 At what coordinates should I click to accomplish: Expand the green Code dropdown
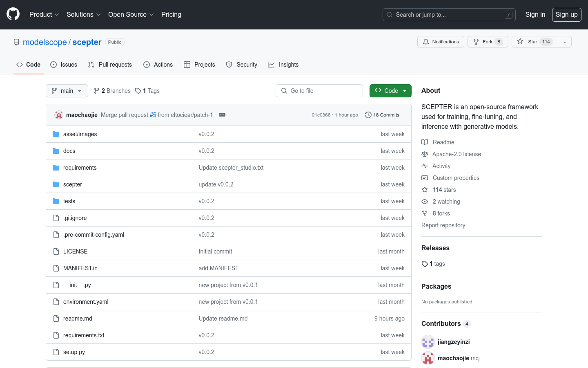tap(390, 91)
